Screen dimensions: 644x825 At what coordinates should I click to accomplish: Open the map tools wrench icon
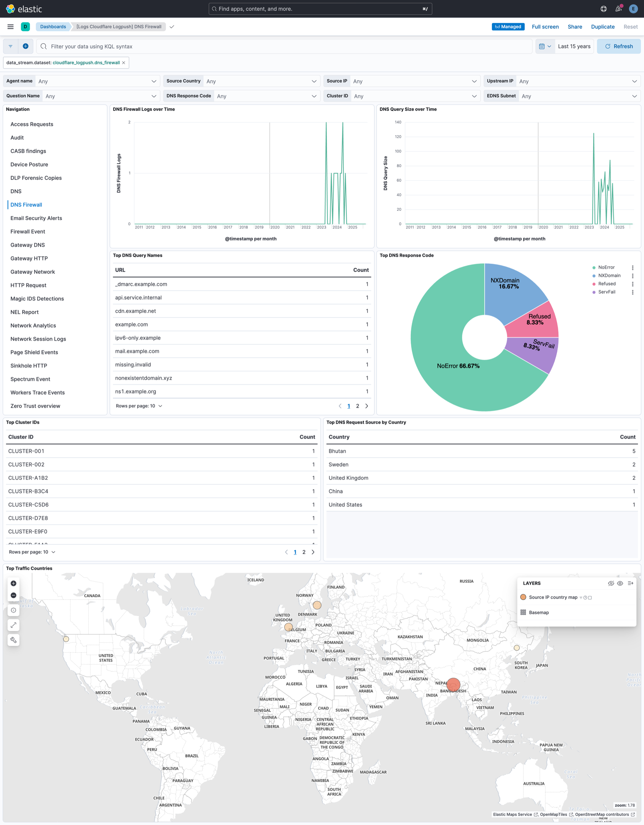coord(14,640)
